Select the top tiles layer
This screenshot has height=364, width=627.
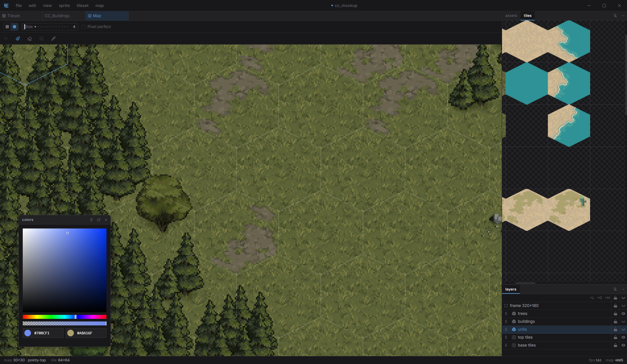[x=557, y=337]
